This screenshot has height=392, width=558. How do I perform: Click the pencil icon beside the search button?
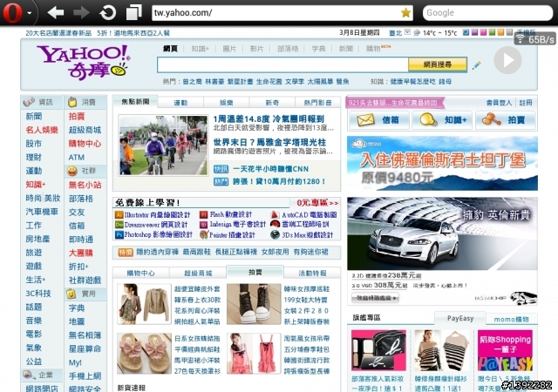[476, 65]
